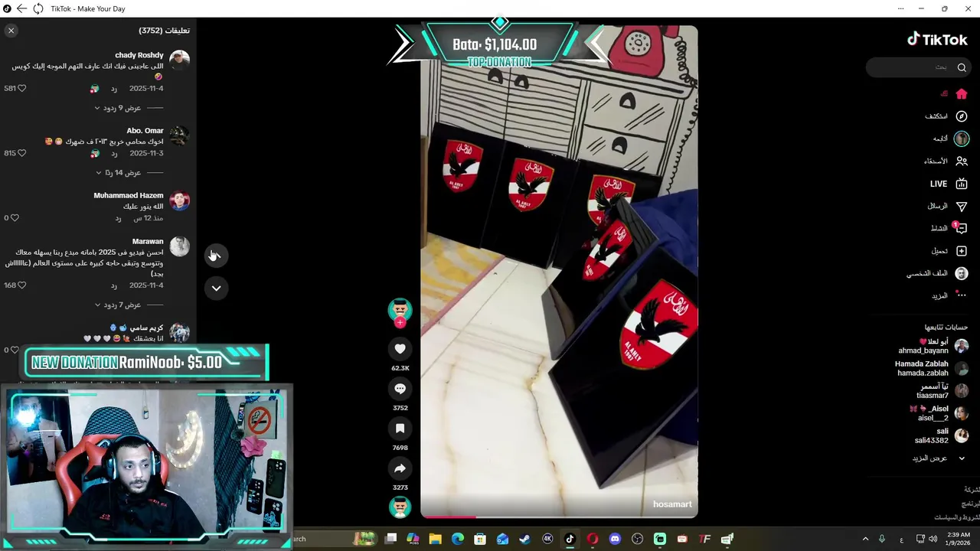Go to previous video with up chevron

point(216,256)
